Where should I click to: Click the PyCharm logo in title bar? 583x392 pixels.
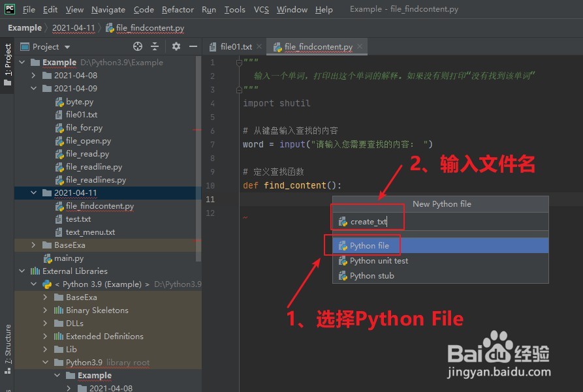9,9
